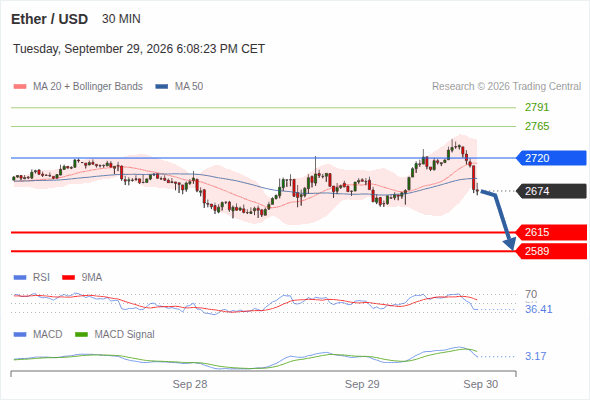
Task: Click the MACD legend blue swatch
Action: point(20,335)
